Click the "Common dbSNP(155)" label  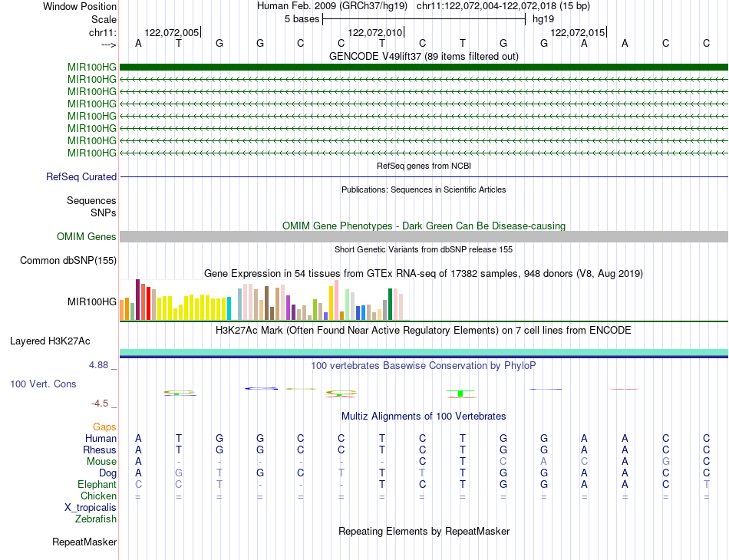click(x=68, y=260)
